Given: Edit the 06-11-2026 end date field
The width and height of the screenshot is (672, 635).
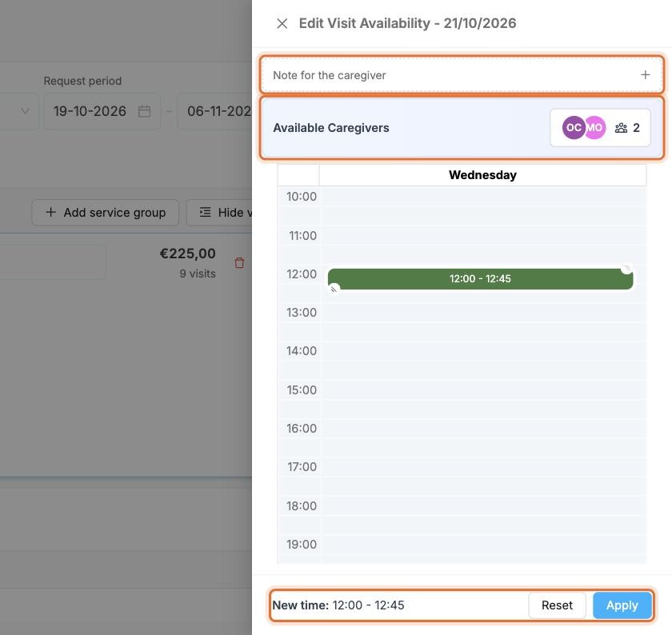Looking at the screenshot, I should pyautogui.click(x=215, y=111).
